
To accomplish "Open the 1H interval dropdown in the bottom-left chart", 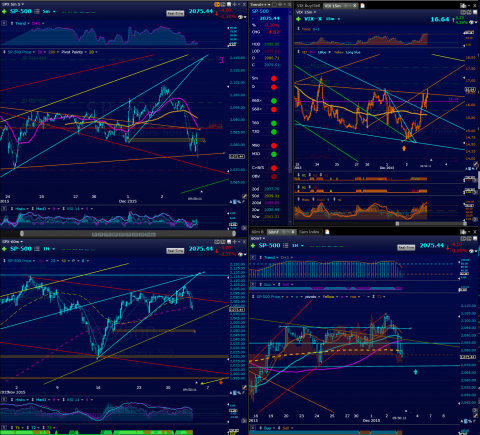I will pos(49,249).
